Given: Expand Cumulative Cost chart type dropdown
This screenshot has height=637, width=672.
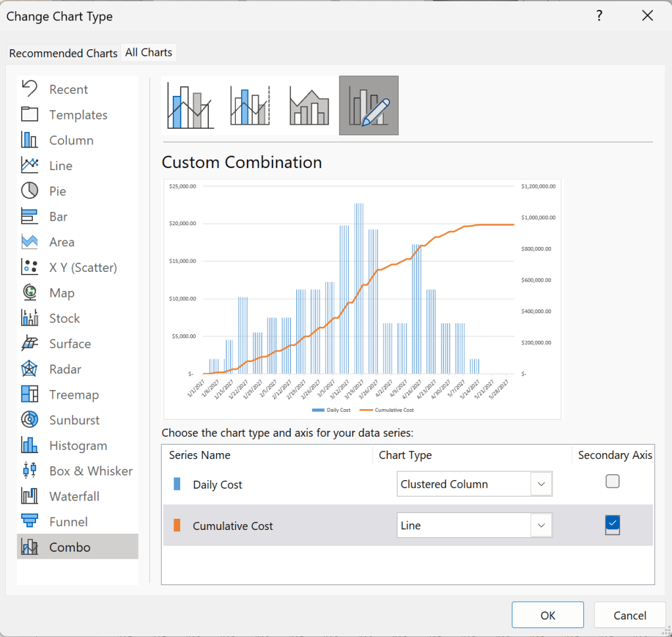Looking at the screenshot, I should point(474,525).
